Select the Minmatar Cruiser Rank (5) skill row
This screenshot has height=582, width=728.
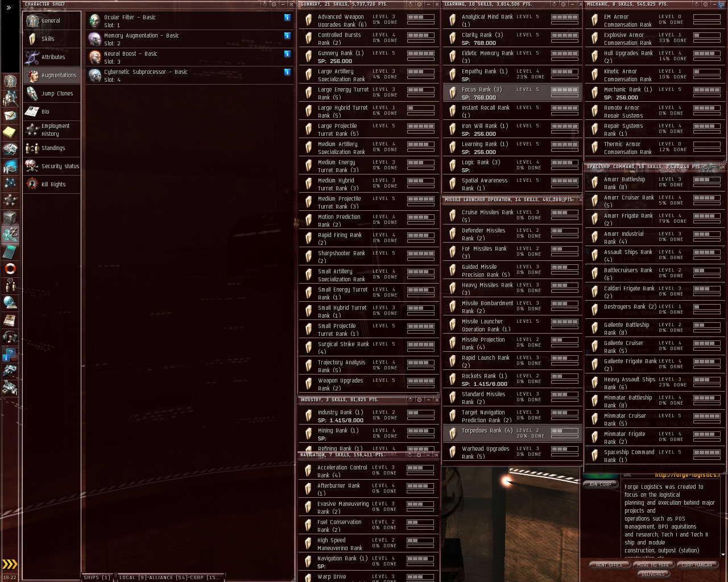[655, 419]
